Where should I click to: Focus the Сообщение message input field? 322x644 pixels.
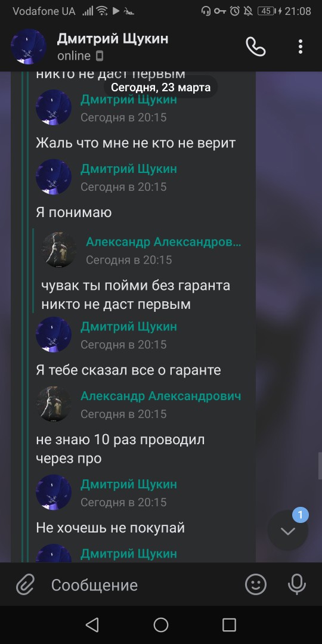pos(140,585)
